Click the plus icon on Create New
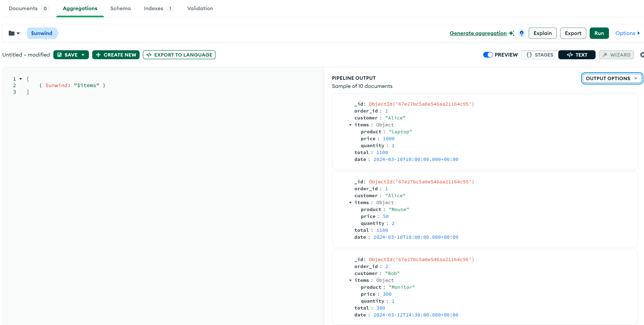Image resolution: width=644 pixels, height=325 pixels. [98, 55]
